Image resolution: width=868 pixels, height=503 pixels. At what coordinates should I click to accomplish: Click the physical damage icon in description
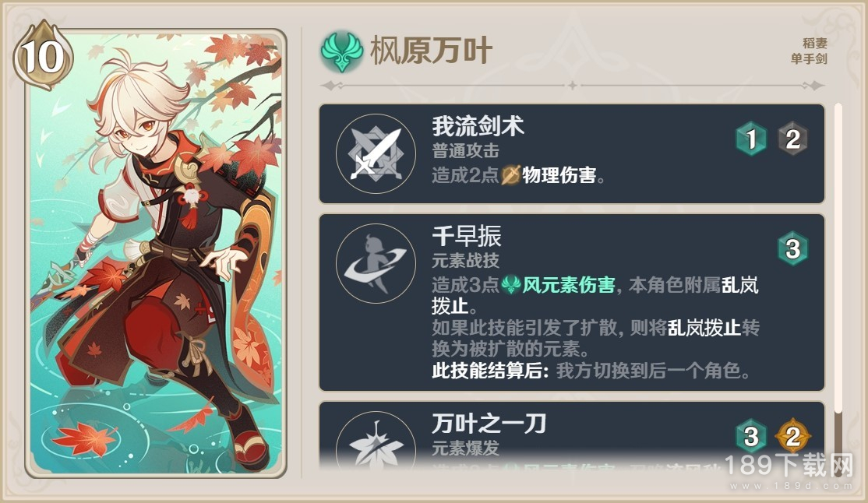point(510,175)
